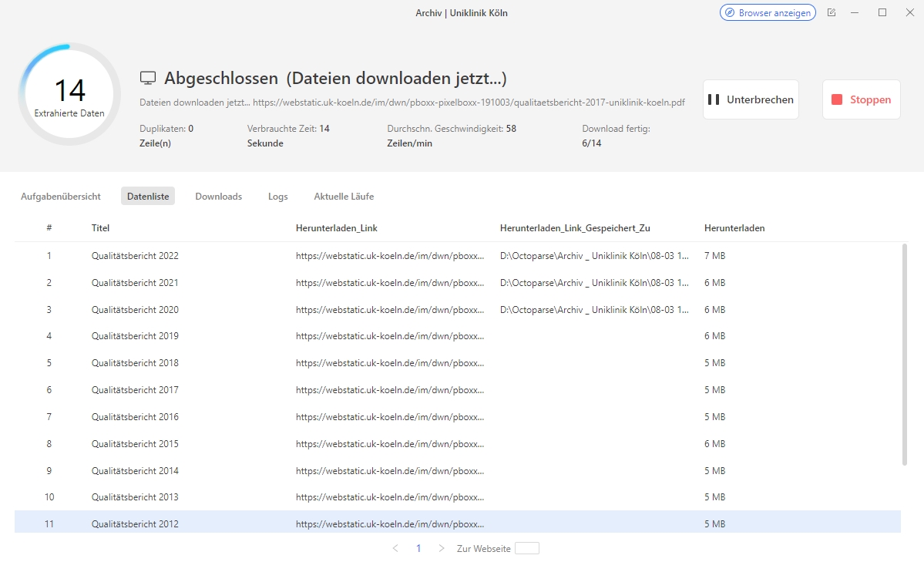Select row Qualitätsbericht 2012
Screen dimensions: 924x562
(457, 523)
